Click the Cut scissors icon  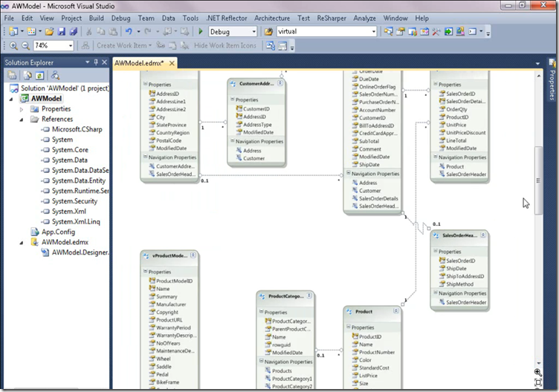89,32
